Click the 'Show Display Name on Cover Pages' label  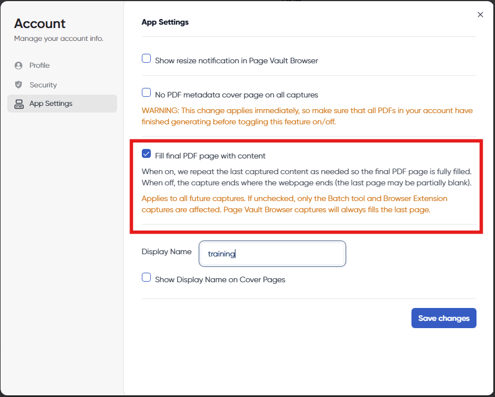click(x=220, y=280)
